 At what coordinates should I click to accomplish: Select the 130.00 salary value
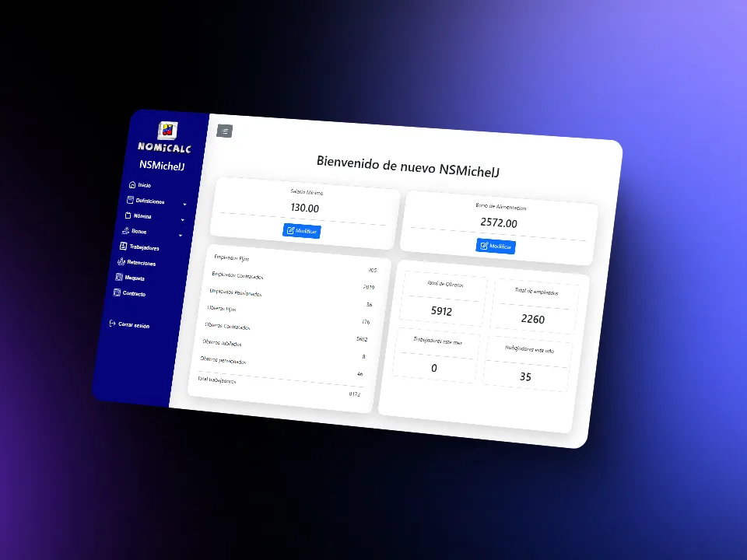pyautogui.click(x=305, y=208)
